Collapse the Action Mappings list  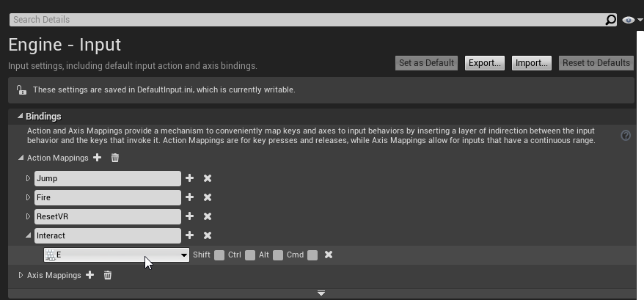click(21, 158)
